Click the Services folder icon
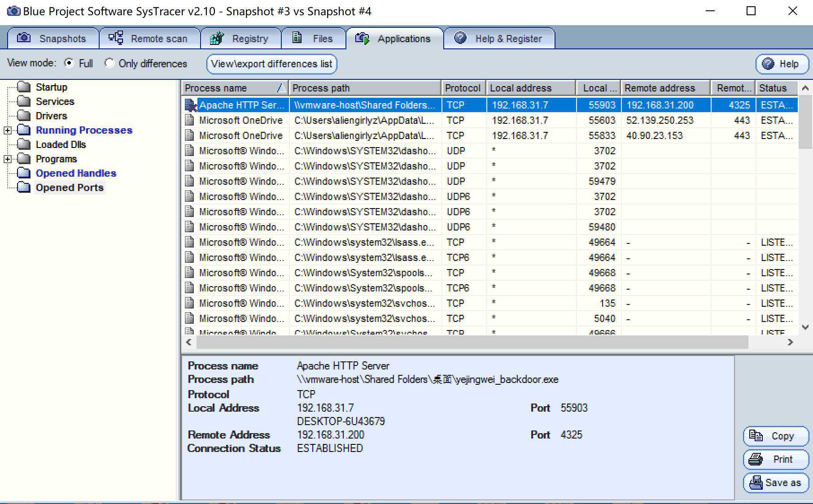Viewport: 813px width, 504px height. [24, 101]
